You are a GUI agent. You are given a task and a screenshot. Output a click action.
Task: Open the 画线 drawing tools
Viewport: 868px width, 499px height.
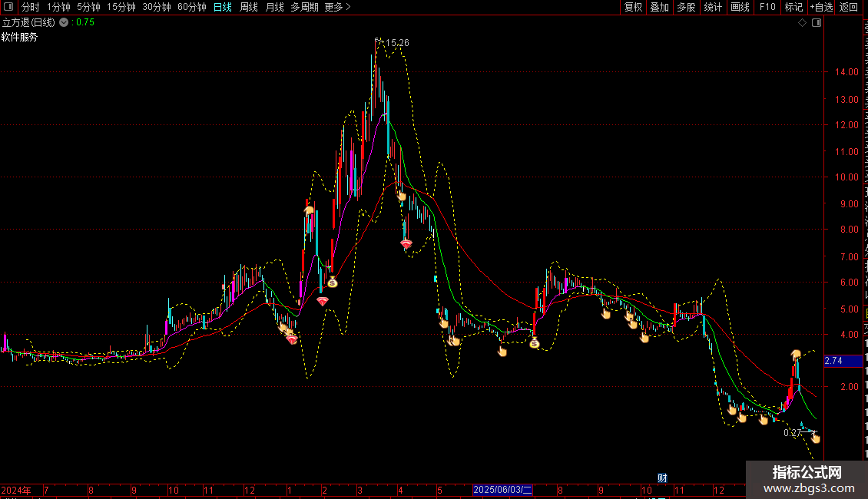point(740,7)
